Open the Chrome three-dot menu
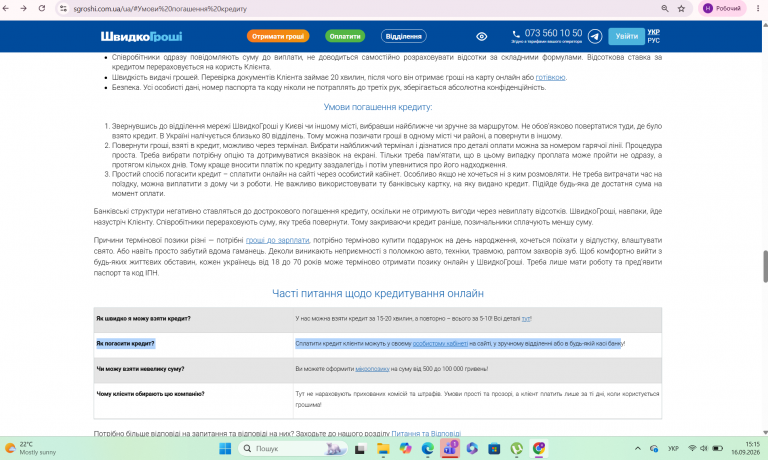 (758, 8)
